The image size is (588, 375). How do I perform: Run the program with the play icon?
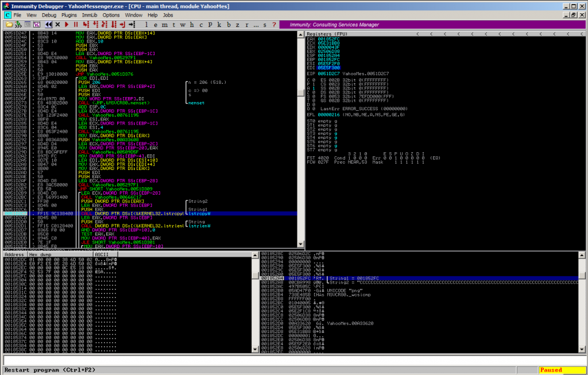67,25
